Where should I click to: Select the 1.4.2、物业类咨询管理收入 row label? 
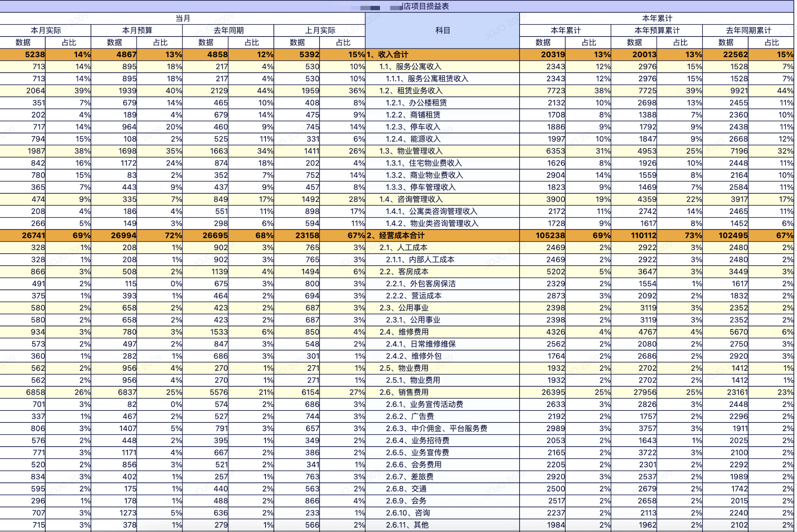pos(432,223)
